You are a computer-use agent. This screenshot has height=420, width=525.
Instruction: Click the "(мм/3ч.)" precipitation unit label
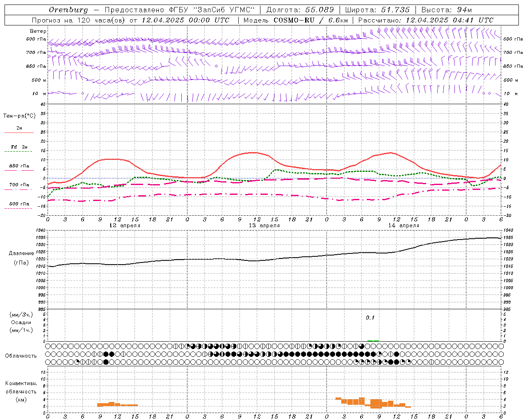click(21, 315)
